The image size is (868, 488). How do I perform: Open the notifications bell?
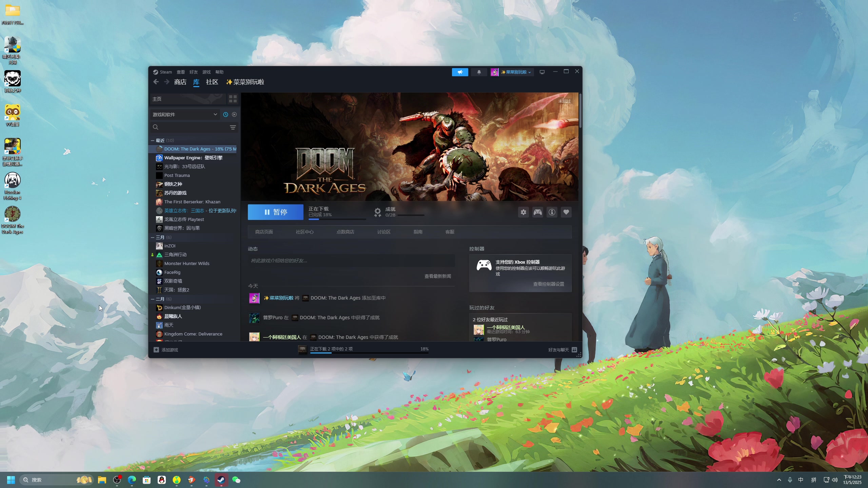pos(479,72)
